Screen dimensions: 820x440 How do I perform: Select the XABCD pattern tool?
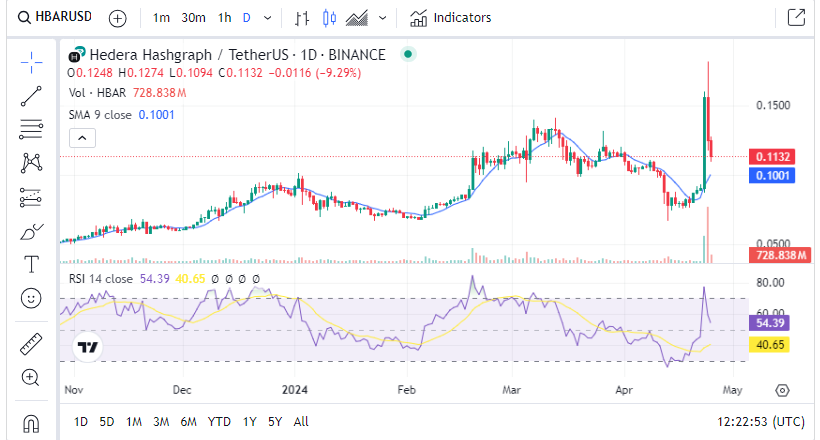point(31,163)
